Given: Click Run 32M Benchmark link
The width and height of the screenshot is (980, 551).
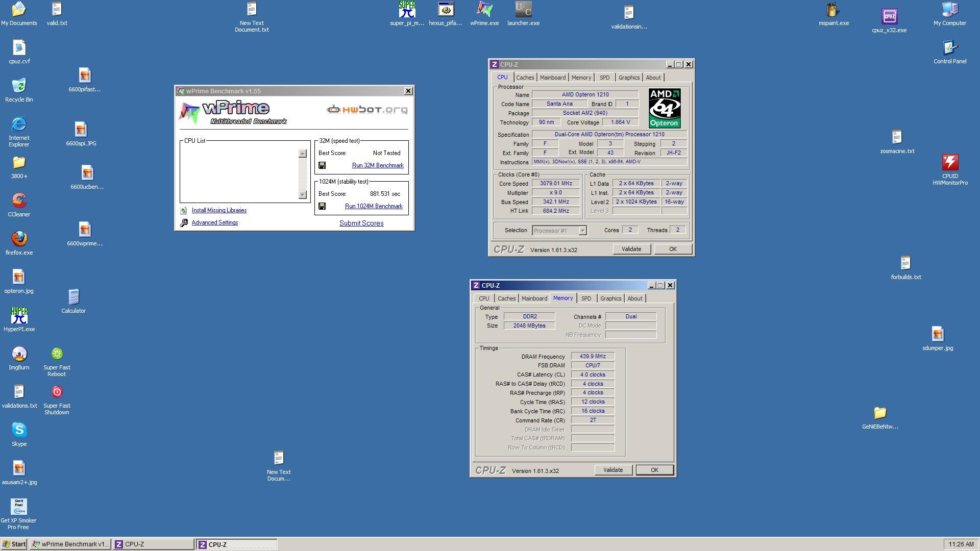Looking at the screenshot, I should 378,165.
